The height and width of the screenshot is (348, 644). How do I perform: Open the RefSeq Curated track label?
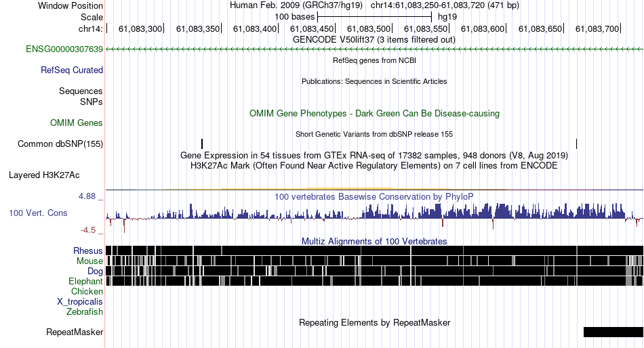pyautogui.click(x=72, y=70)
